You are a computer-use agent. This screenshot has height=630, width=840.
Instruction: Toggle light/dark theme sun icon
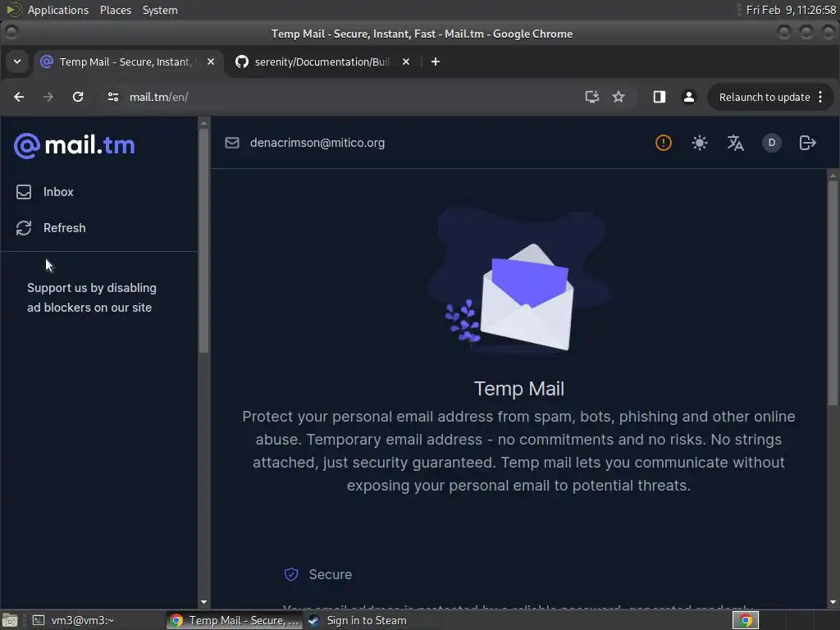699,143
